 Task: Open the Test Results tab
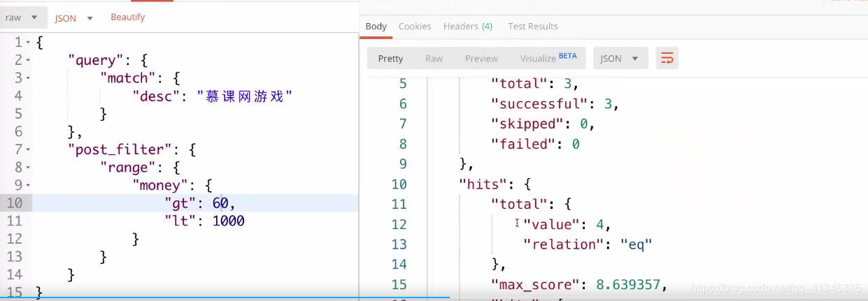click(533, 27)
